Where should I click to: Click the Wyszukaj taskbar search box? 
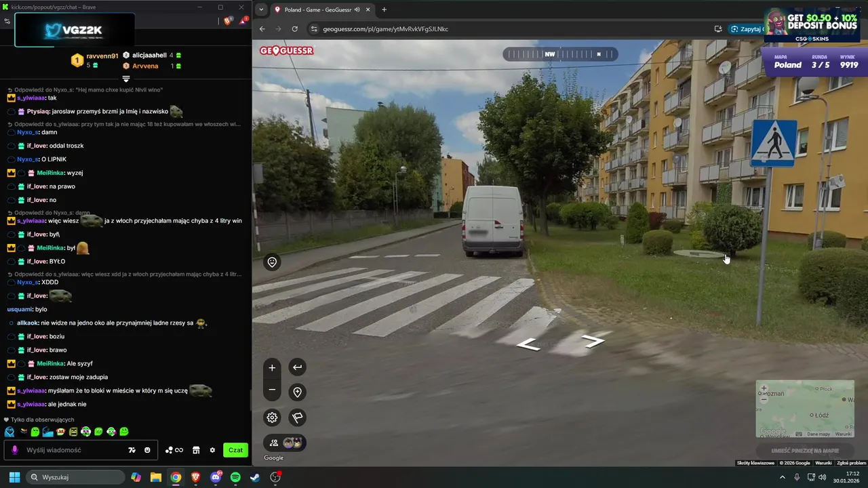75,477
